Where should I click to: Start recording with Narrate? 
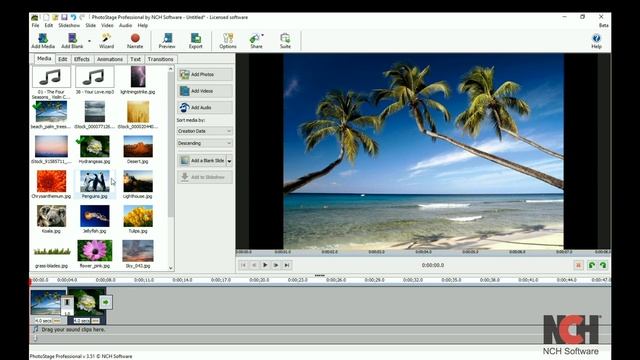(135, 41)
